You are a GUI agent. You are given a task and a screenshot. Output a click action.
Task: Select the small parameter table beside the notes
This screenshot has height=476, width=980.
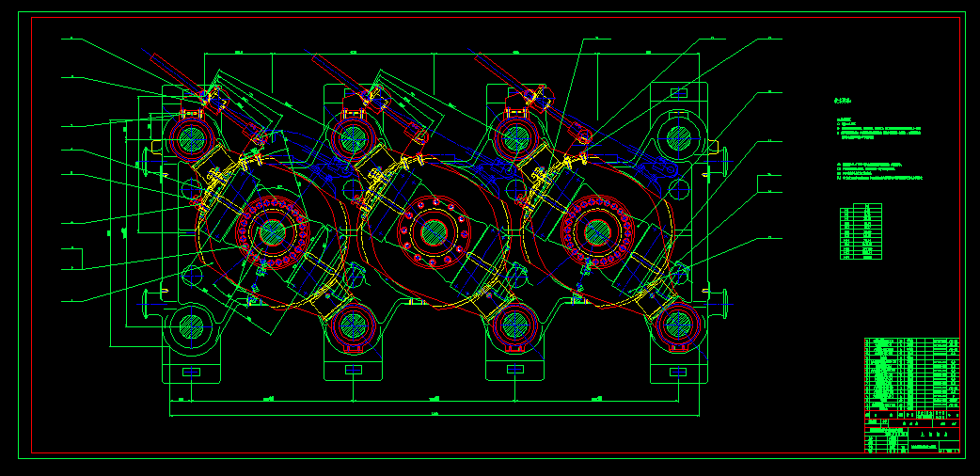861,231
